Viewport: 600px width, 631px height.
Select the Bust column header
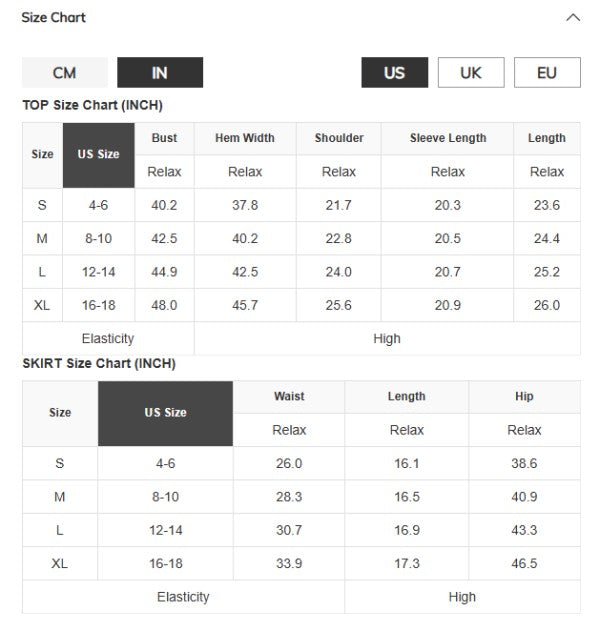click(x=164, y=138)
